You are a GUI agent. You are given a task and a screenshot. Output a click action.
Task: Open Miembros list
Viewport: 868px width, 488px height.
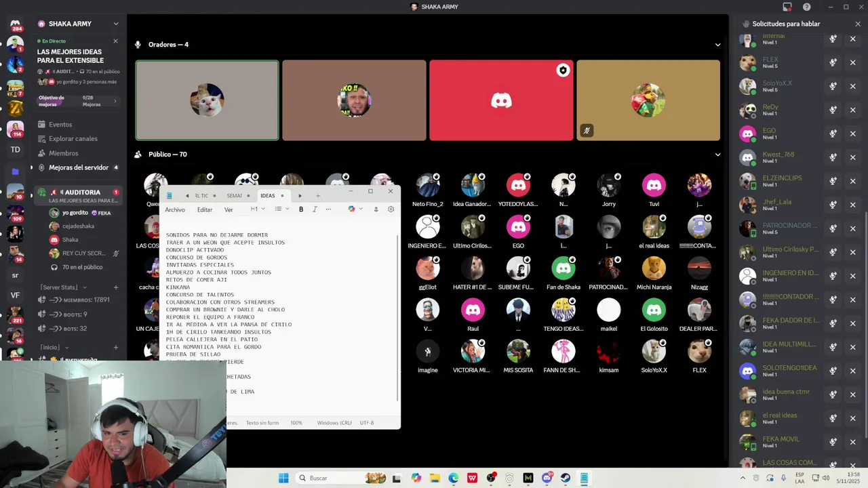[x=64, y=153]
